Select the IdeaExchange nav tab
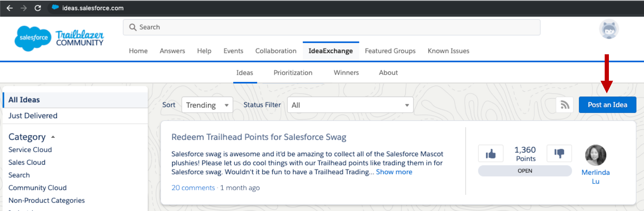Viewport: 644px width, 211px height. [x=331, y=51]
